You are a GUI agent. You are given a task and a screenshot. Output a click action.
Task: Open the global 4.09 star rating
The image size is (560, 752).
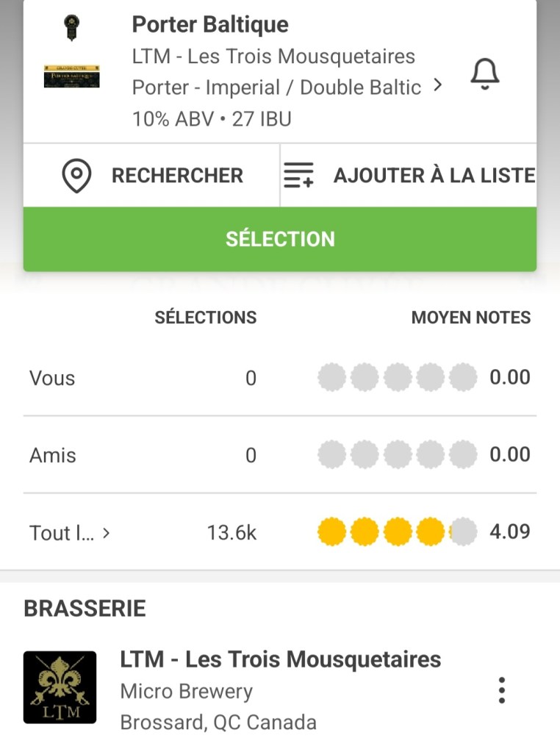pos(397,531)
